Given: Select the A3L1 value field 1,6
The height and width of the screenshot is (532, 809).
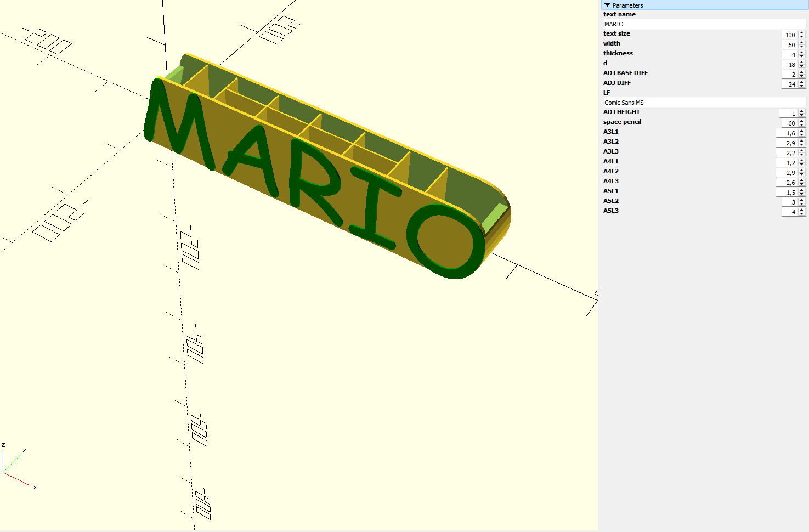Looking at the screenshot, I should (788, 133).
